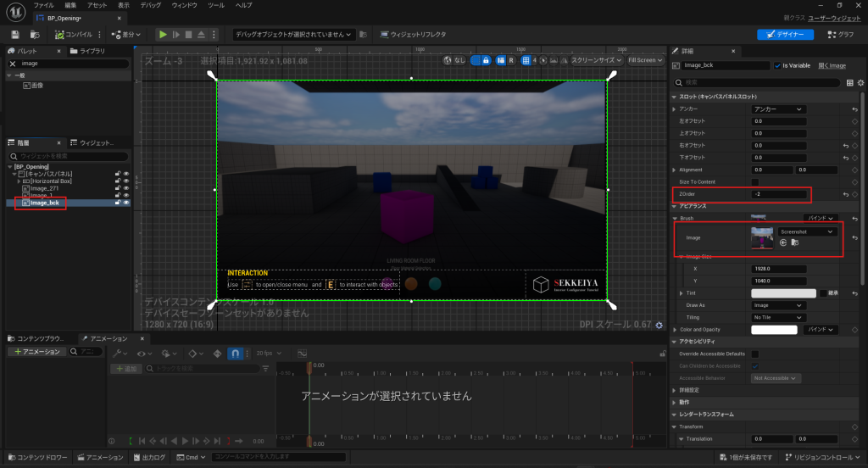Click the browse-to-asset icon under Screenshot

(x=795, y=243)
